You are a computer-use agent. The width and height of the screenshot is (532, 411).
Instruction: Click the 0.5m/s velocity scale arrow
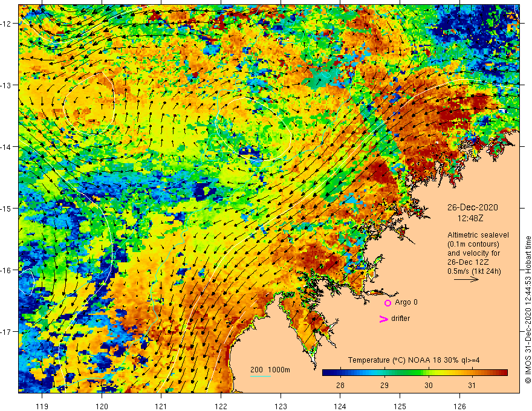coord(466,279)
